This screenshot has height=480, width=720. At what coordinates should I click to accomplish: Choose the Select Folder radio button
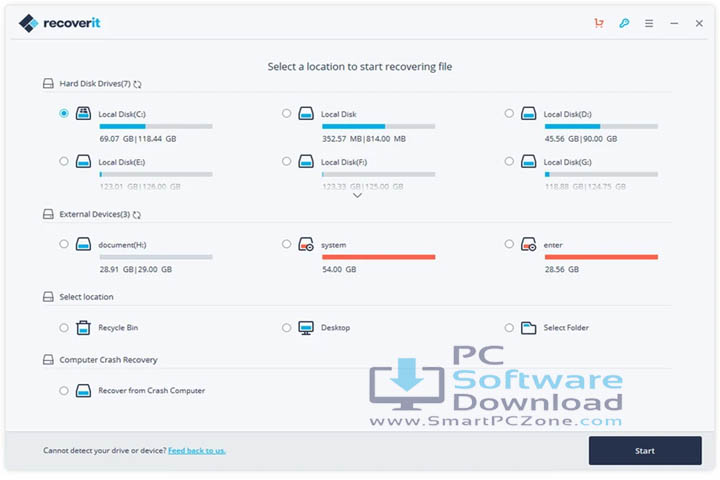click(x=509, y=328)
